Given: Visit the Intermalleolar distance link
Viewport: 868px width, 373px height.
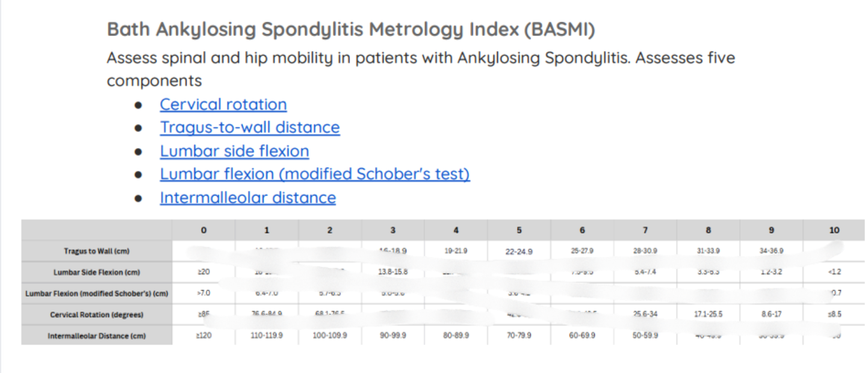Looking at the screenshot, I should coord(247,198).
